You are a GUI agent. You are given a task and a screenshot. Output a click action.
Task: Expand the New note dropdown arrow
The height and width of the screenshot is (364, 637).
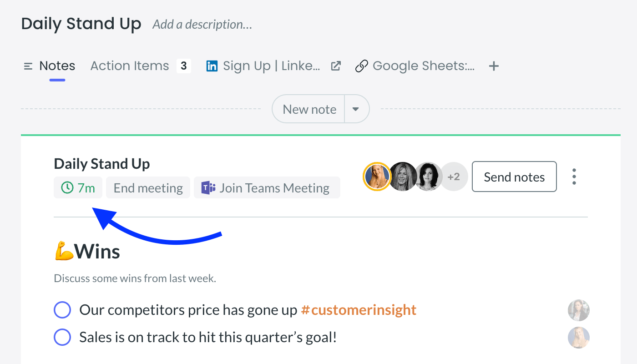pos(356,109)
